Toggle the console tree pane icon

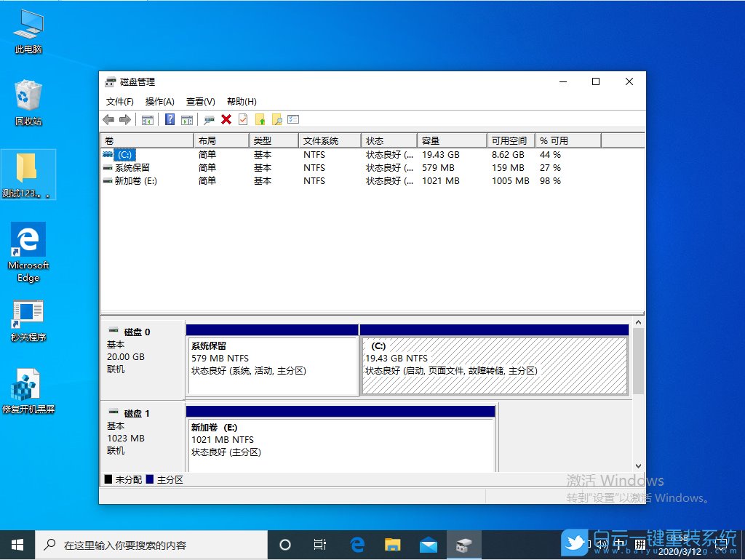pyautogui.click(x=148, y=119)
